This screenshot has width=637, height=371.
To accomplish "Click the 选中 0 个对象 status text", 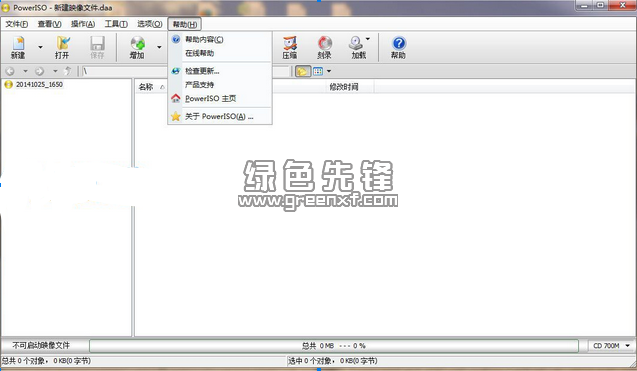I will 333,361.
